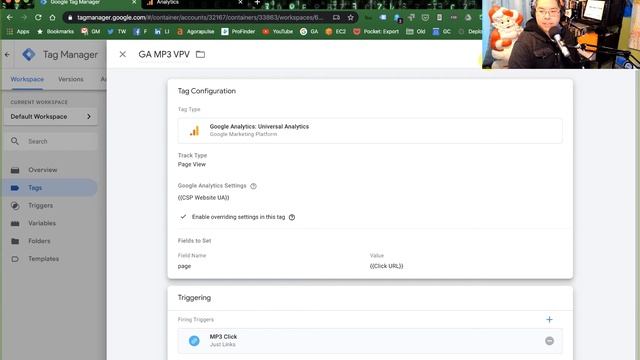Open the folder icon next to tag name
The height and width of the screenshot is (360, 640).
(x=200, y=54)
